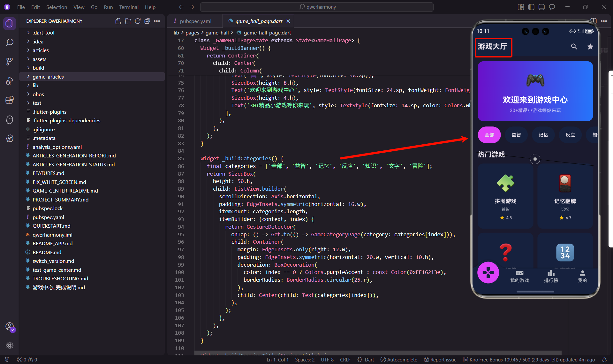Click New File icon in Explorer header
Image resolution: width=613 pixels, height=364 pixels.
tap(118, 21)
